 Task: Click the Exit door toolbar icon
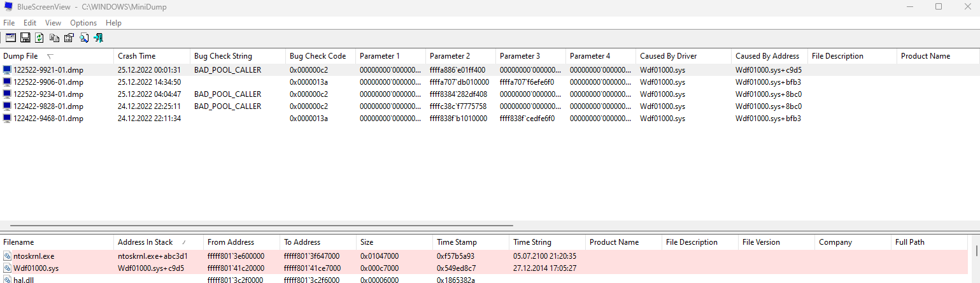pos(99,38)
